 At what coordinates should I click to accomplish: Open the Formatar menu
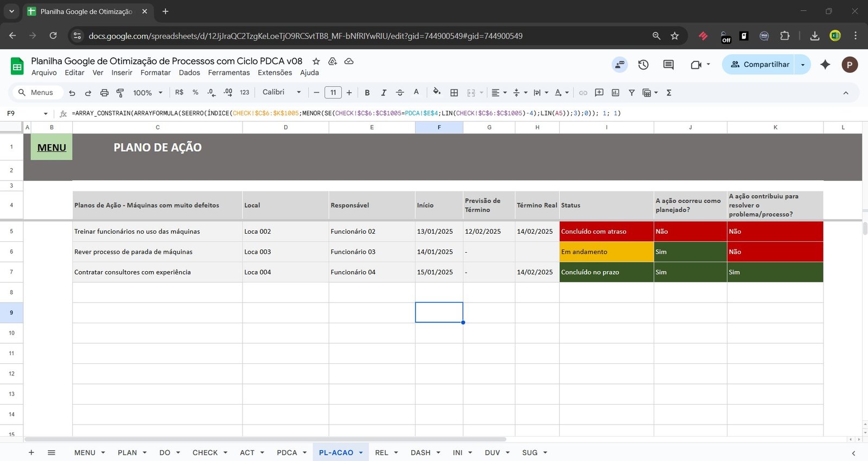pyautogui.click(x=155, y=73)
